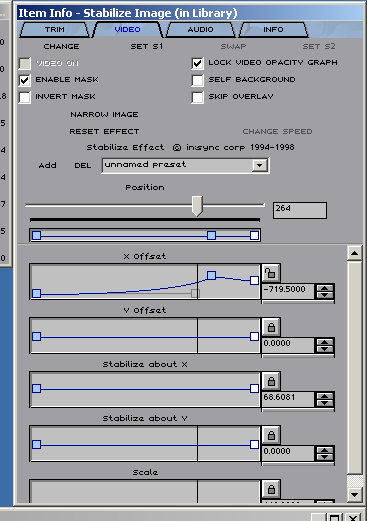Enable the Skip Overlay checkbox
This screenshot has width=367, height=521.
pyautogui.click(x=197, y=97)
